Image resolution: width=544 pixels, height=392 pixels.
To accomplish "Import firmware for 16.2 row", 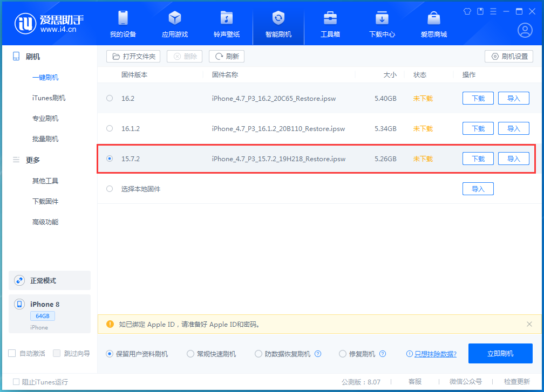I will [x=514, y=98].
